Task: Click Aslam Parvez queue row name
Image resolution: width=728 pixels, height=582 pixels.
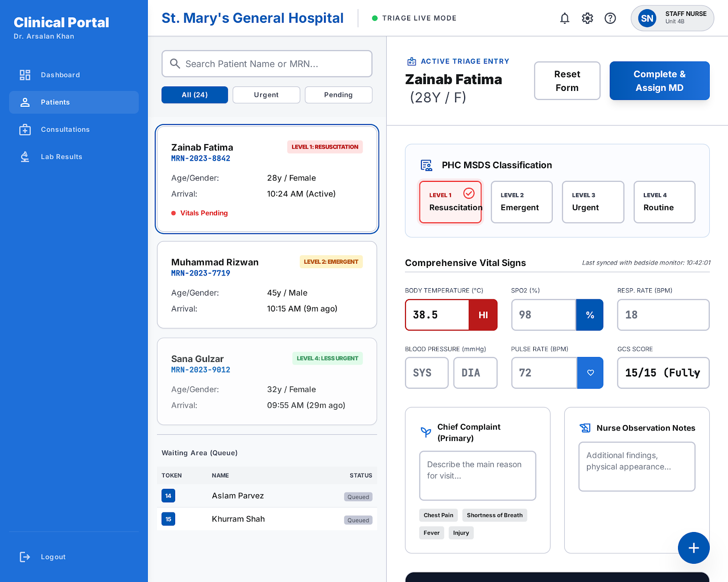Action: [x=238, y=496]
